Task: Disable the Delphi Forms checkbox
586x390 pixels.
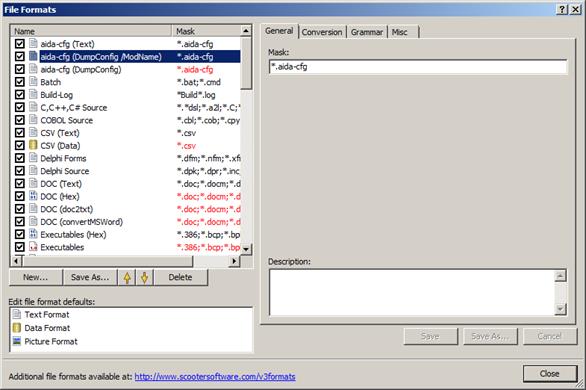Action: [x=20, y=158]
